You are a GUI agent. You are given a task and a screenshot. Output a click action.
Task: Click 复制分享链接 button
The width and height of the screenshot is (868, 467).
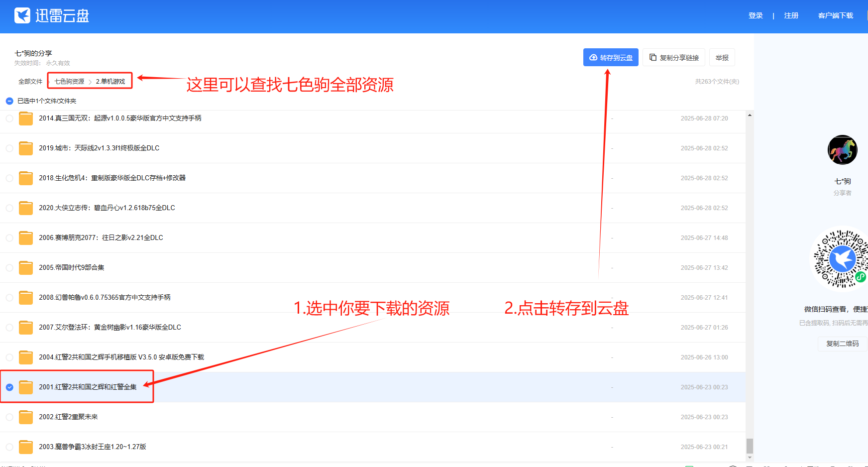click(x=674, y=58)
